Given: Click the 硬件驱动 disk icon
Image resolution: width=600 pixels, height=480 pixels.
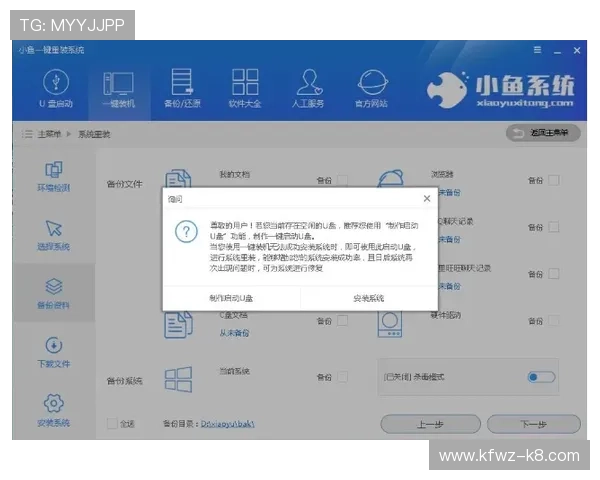Looking at the screenshot, I should click(390, 324).
